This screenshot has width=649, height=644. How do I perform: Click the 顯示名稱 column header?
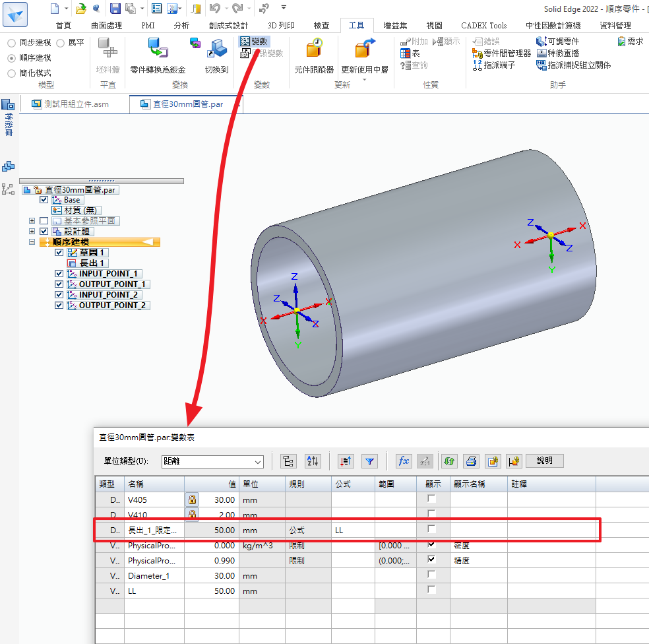tap(479, 484)
